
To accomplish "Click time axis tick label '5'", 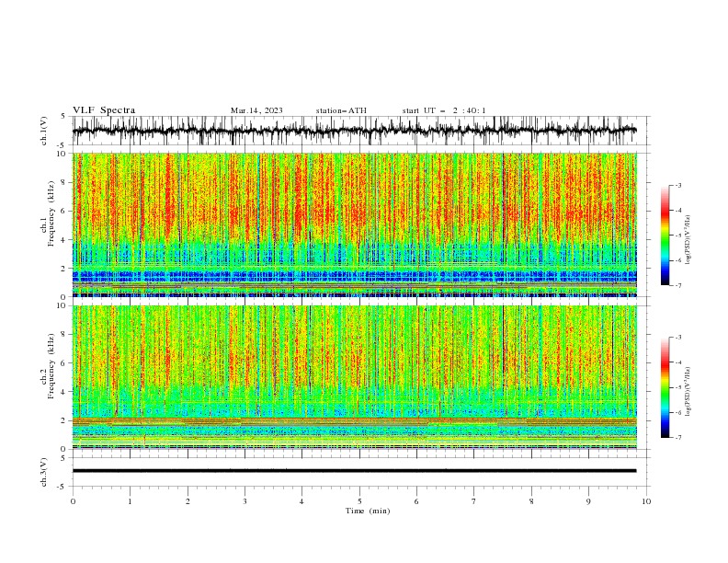I will [359, 501].
